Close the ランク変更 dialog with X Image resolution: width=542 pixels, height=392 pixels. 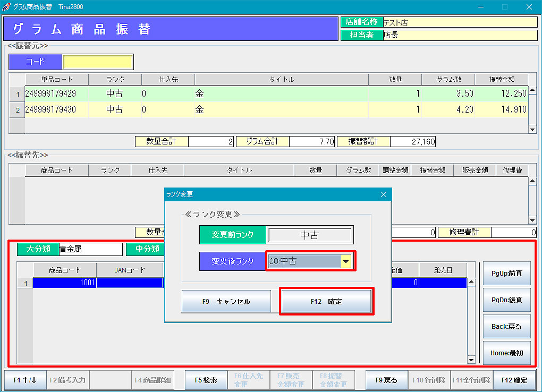pos(384,194)
